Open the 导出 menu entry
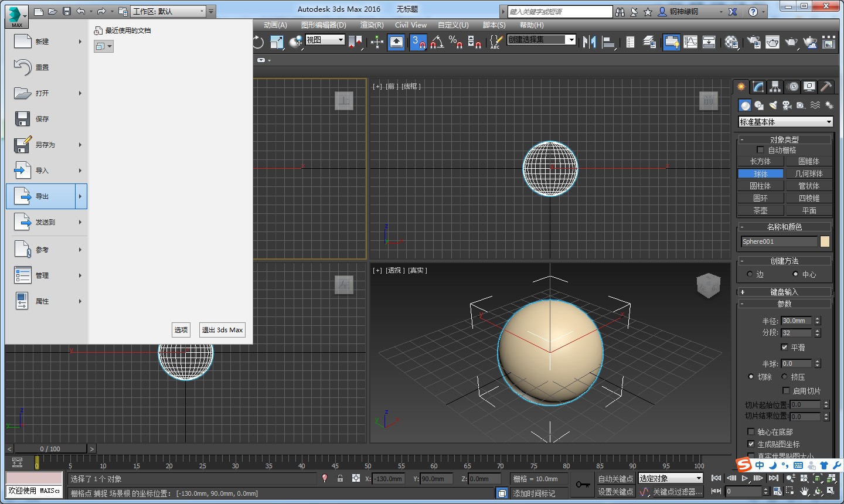Viewport: 844px width, 504px height. click(42, 196)
